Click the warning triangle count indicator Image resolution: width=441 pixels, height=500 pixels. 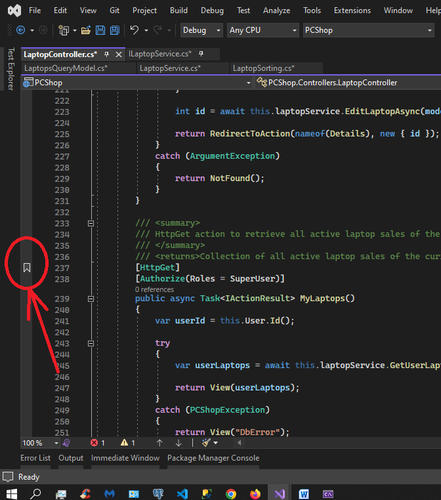pyautogui.click(x=128, y=443)
